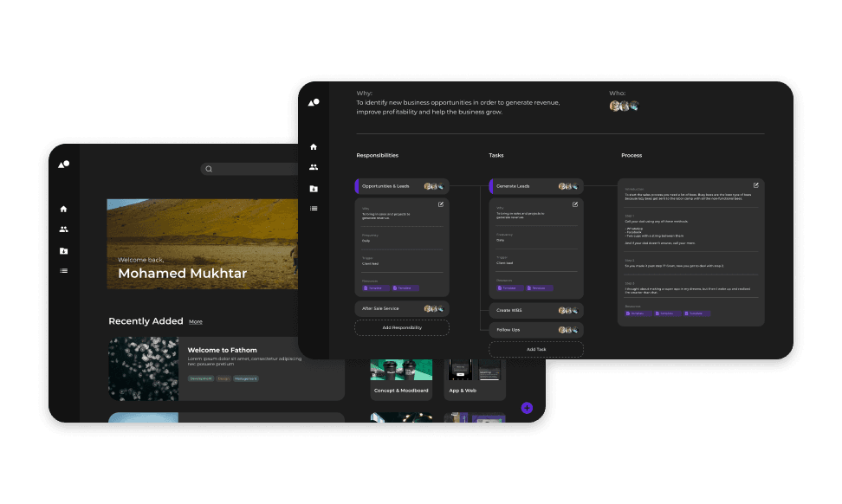This screenshot has width=842, height=504.
Task: Click the Add Task button
Action: coord(535,349)
